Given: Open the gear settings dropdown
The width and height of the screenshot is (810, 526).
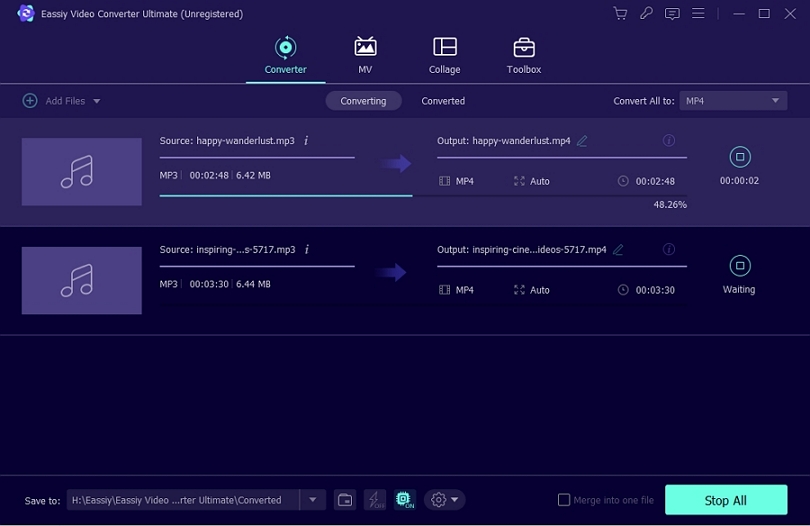Looking at the screenshot, I should pyautogui.click(x=444, y=500).
